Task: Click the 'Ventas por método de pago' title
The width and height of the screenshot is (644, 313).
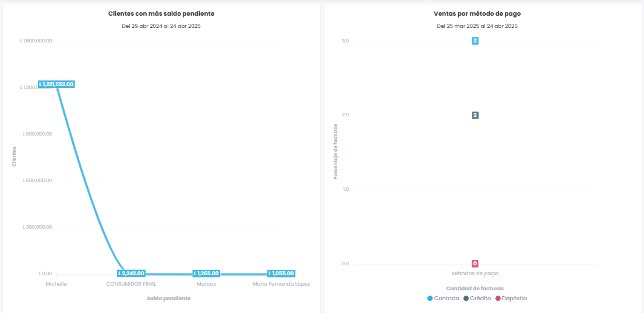Action: pos(477,13)
